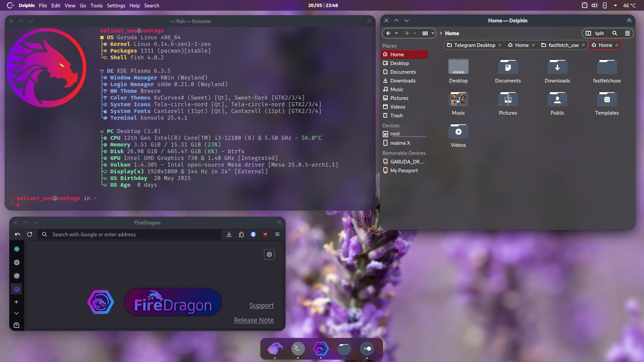The height and width of the screenshot is (362, 644).
Task: Open new tab page settings gear
Action: (269, 254)
